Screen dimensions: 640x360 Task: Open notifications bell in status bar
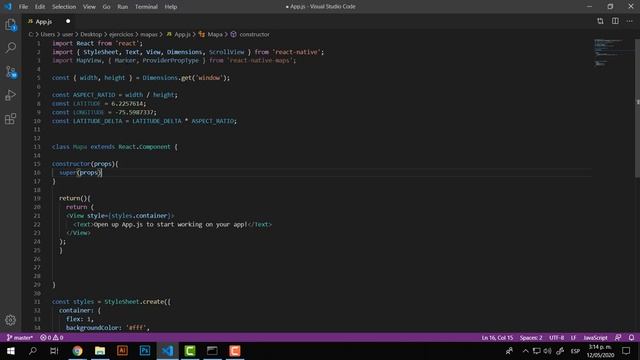631,338
